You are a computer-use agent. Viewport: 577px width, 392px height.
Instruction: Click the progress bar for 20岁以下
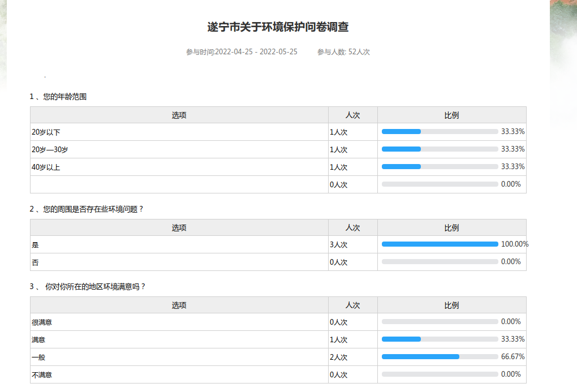pyautogui.click(x=440, y=132)
